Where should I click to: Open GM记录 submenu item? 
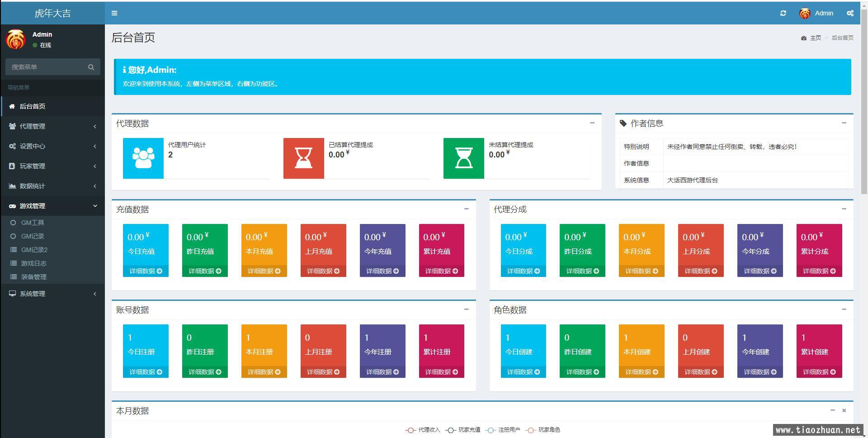[52, 236]
